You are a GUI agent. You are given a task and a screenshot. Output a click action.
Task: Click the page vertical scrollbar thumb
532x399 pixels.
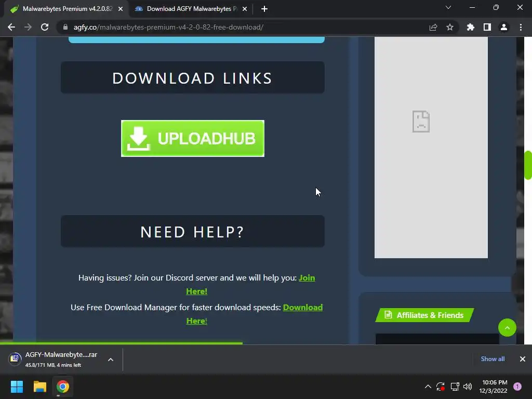click(x=528, y=165)
